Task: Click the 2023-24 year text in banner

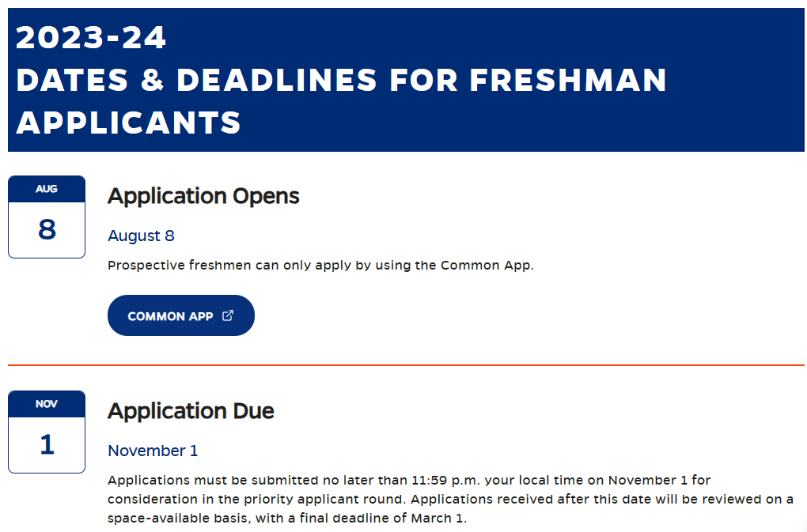Action: pos(91,37)
